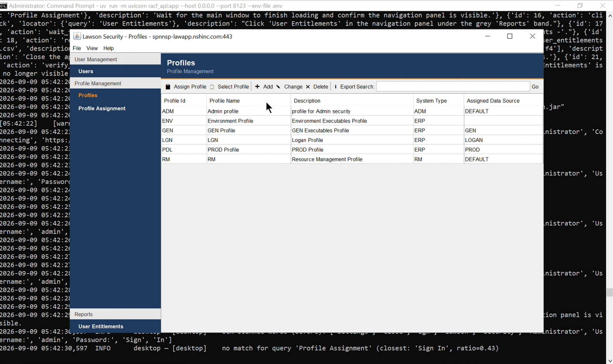Screen dimensions: 613x364
Task: Click the X icon to delete a profile
Action: point(308,87)
